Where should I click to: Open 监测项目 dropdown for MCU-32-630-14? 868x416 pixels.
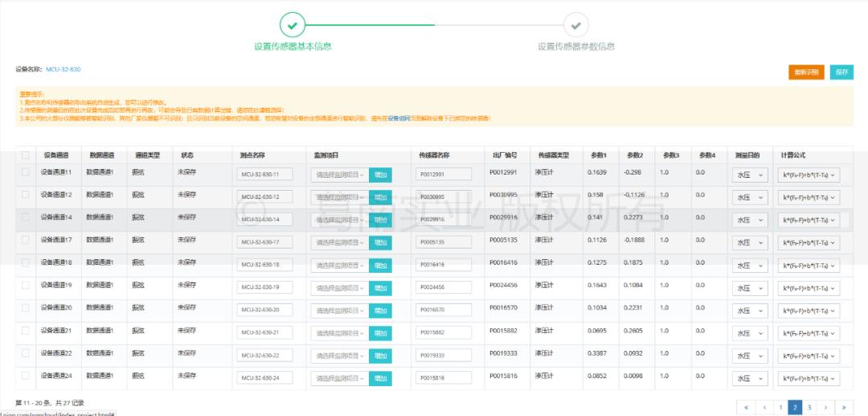pyautogui.click(x=340, y=220)
